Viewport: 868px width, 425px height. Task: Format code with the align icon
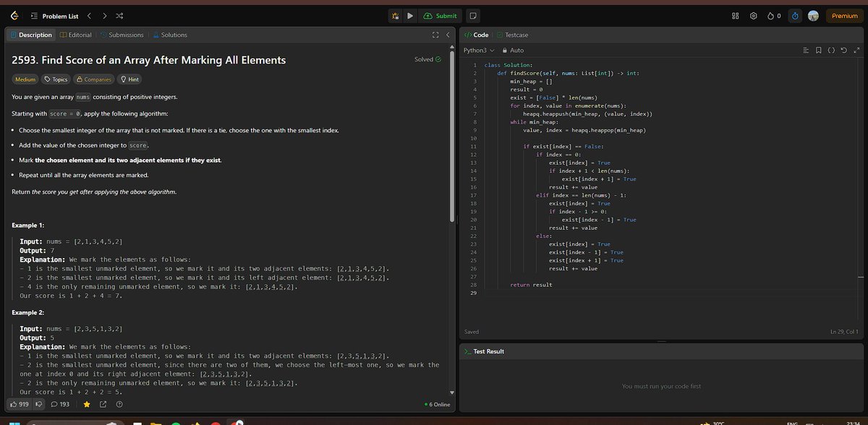(806, 51)
